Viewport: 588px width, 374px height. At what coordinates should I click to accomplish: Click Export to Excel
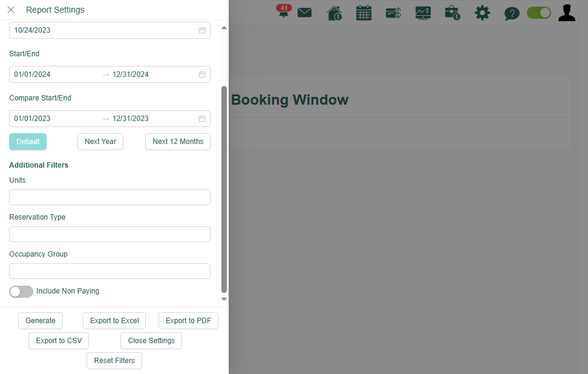coord(114,321)
